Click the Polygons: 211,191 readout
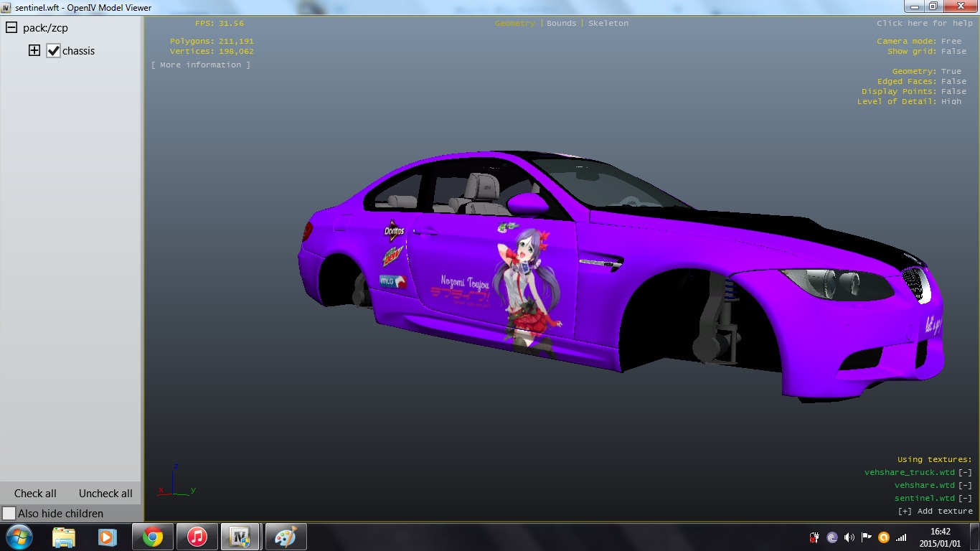Screen dimensions: 980x551 (212, 41)
